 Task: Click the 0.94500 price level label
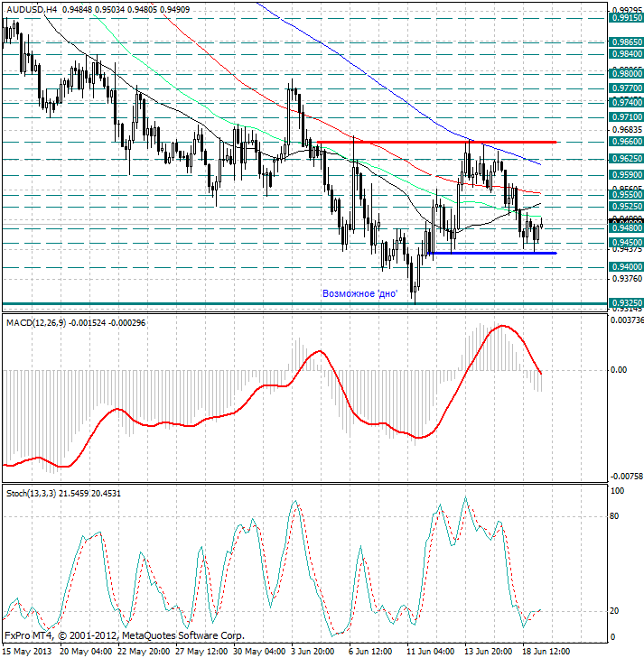[x=626, y=243]
